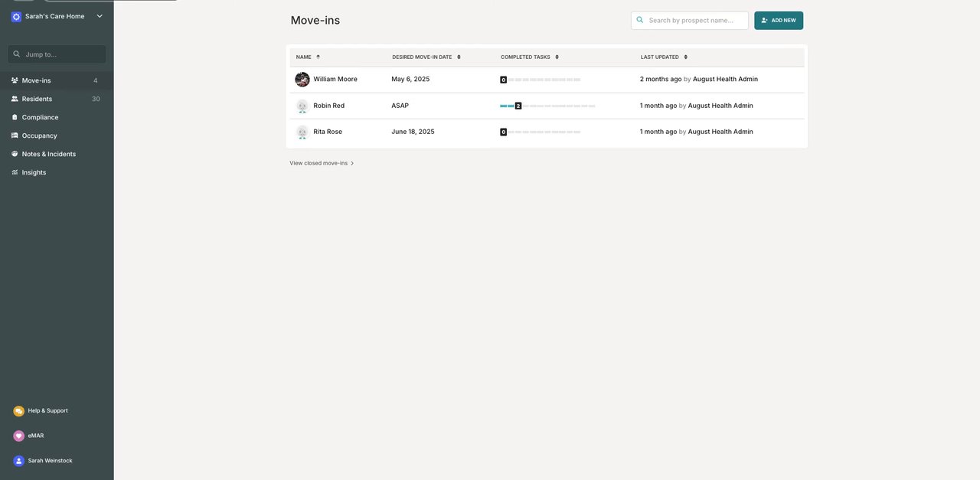Click William Moore's avatar photo
The height and width of the screenshot is (480, 980).
pos(302,80)
